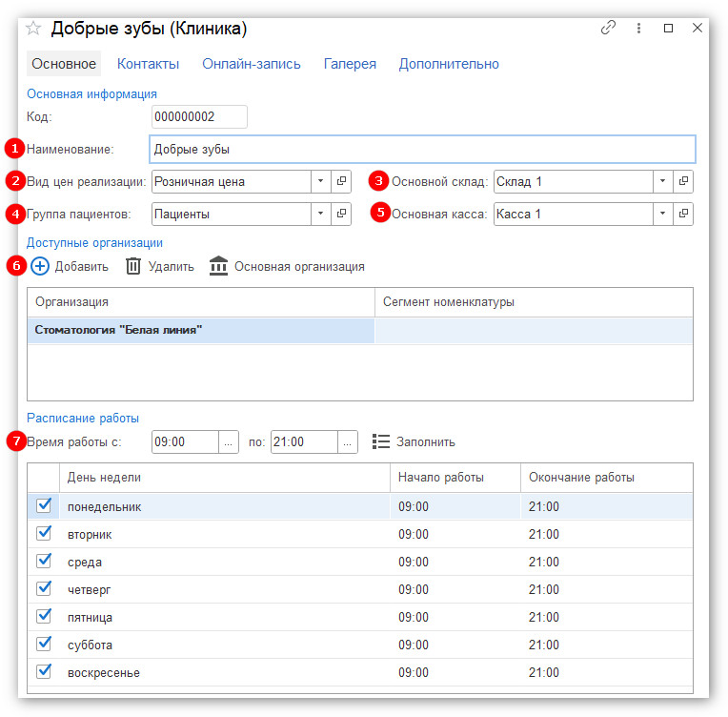Screen dimensions: 728x717
Task: Disable пятница in the schedule
Action: point(44,616)
